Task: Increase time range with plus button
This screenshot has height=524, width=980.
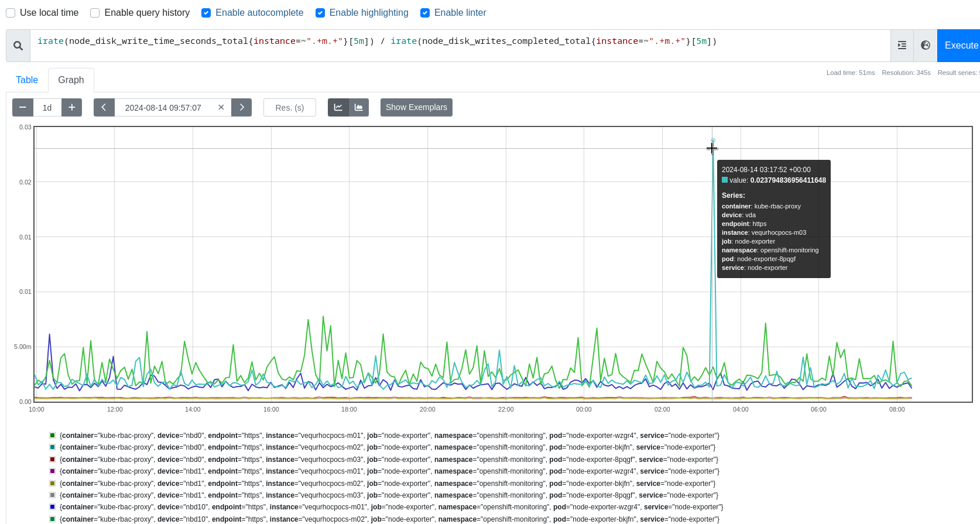Action: pos(72,107)
